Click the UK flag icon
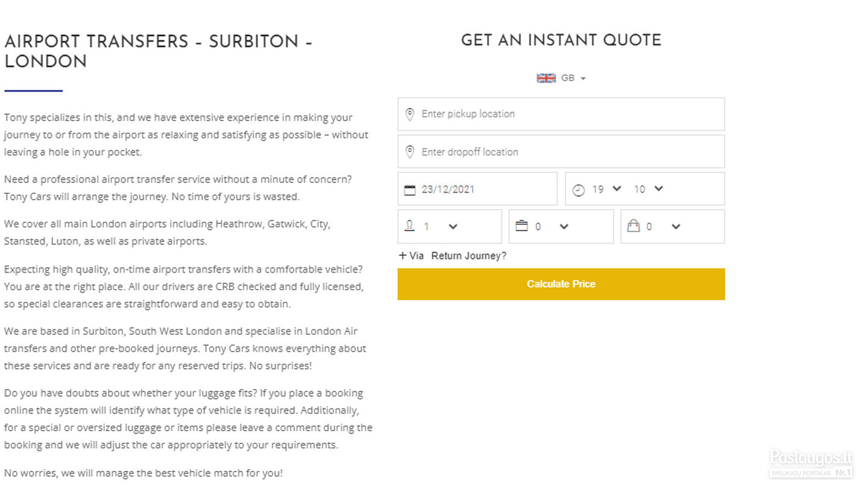868x492 pixels. click(546, 78)
